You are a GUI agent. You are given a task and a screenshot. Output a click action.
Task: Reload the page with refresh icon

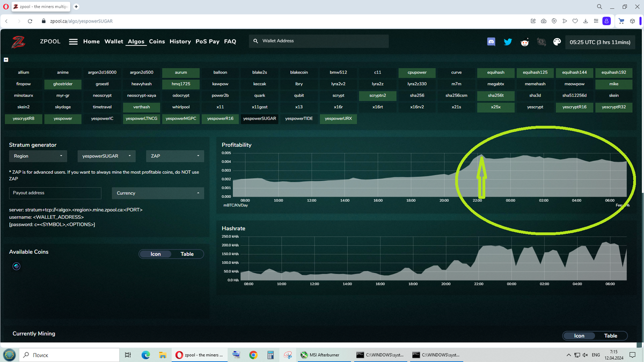tap(30, 21)
